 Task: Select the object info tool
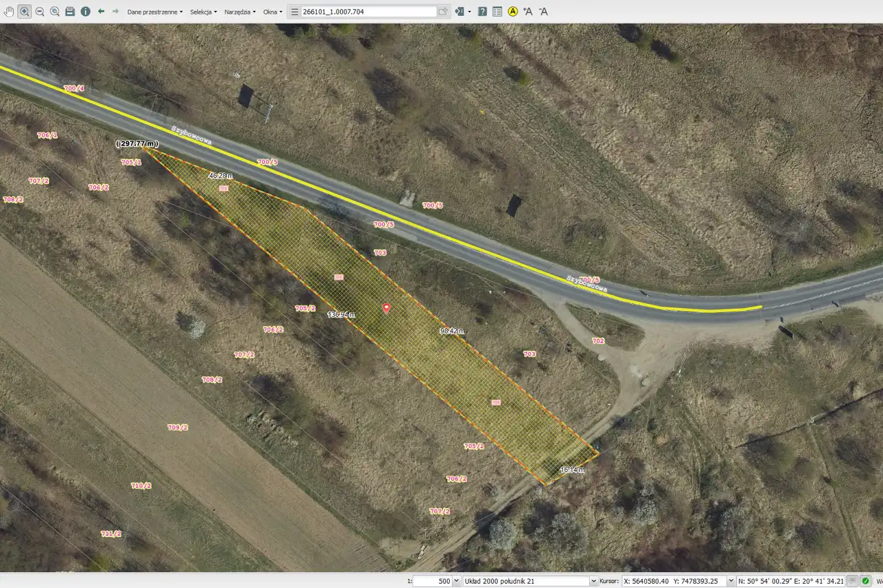[x=85, y=11]
